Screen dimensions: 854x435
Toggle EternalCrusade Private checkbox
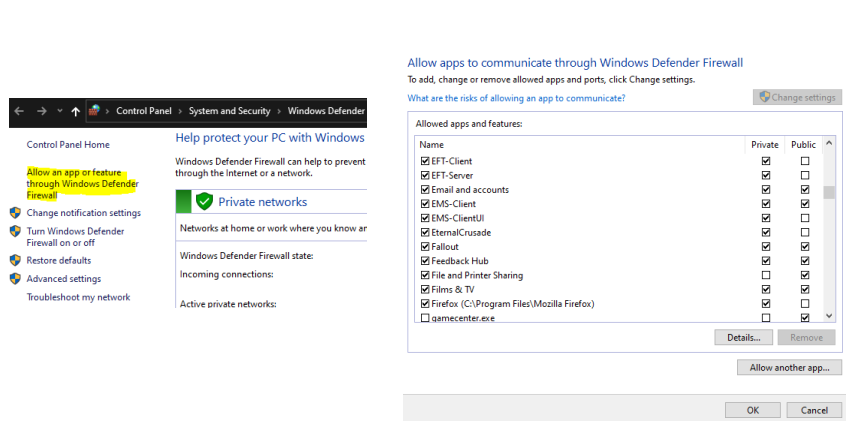coord(766,232)
